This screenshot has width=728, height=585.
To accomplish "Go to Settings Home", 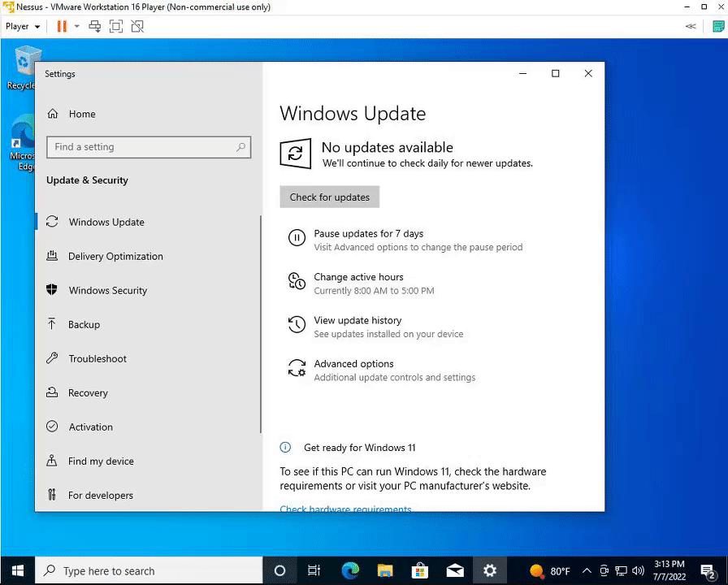I will (x=71, y=114).
